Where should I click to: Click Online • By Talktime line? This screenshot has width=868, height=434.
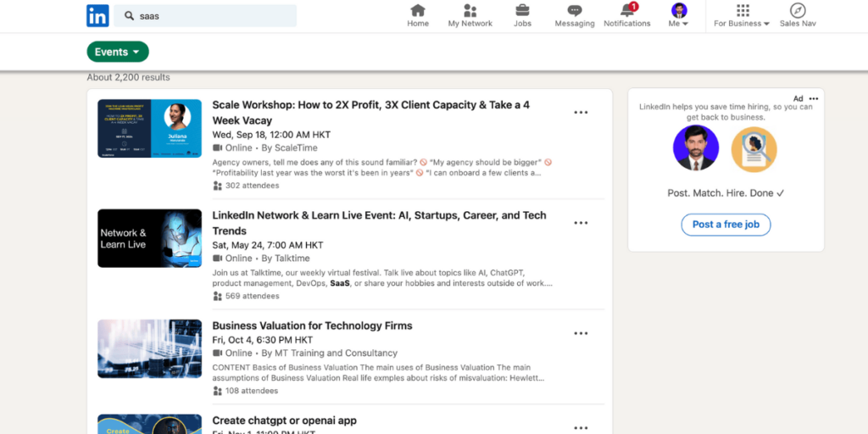coord(261,259)
